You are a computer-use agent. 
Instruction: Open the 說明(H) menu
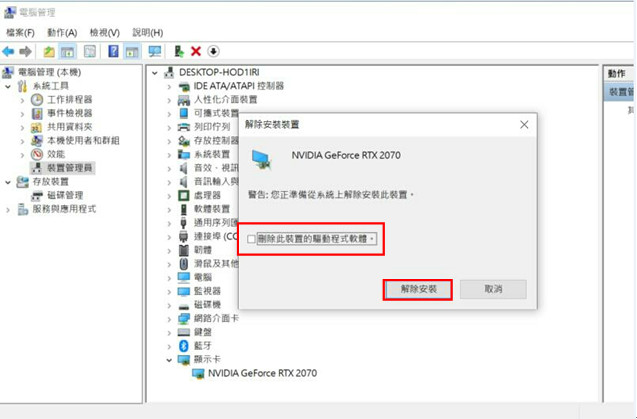click(x=148, y=33)
